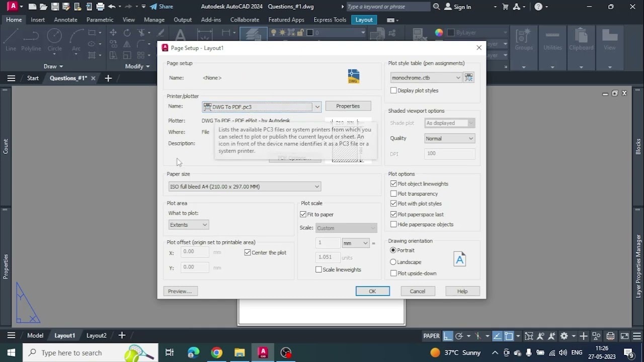
Task: Click the Properties button next to printer name
Action: click(348, 106)
